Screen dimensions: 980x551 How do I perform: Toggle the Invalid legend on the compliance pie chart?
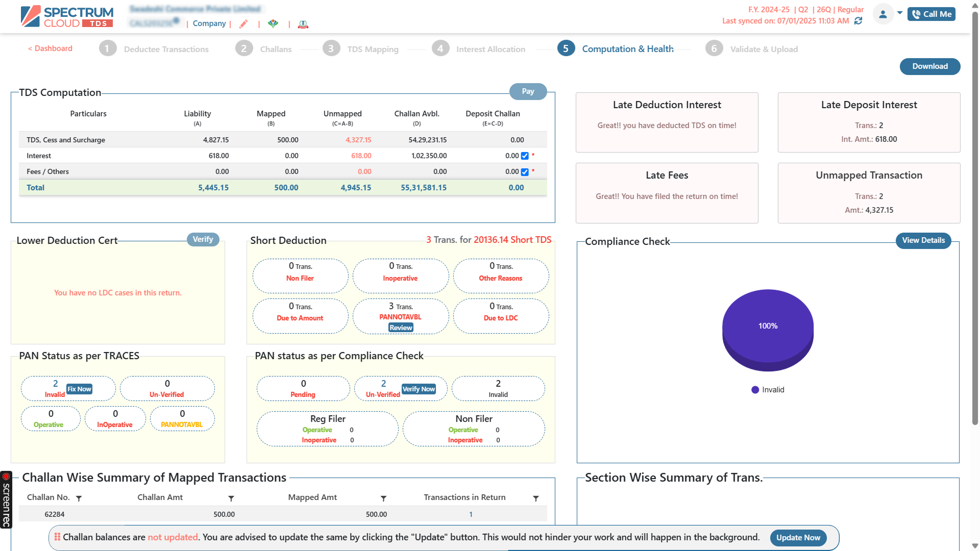pos(768,390)
